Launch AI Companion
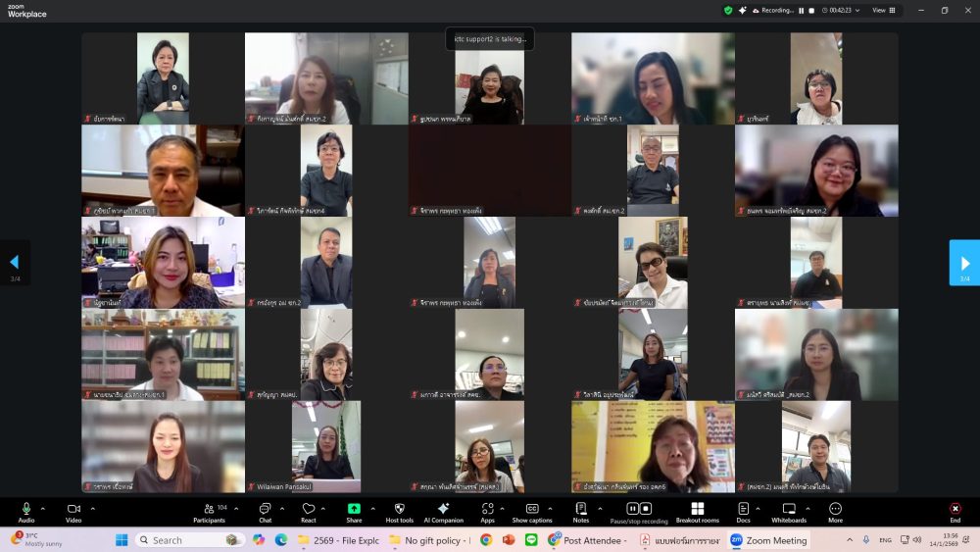980x552 pixels. [443, 511]
